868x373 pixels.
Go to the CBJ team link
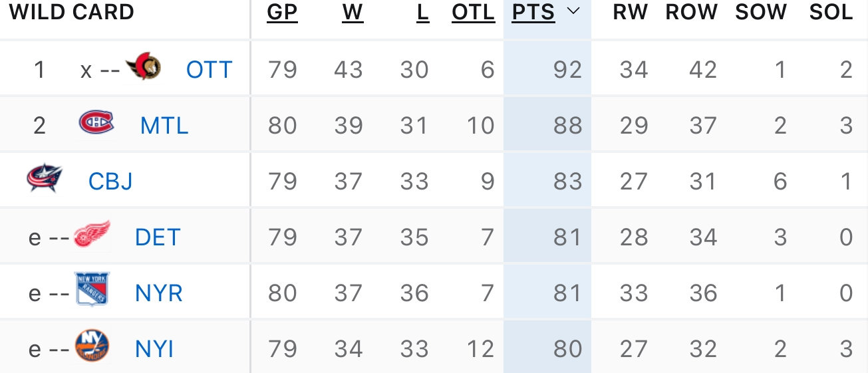[110, 181]
